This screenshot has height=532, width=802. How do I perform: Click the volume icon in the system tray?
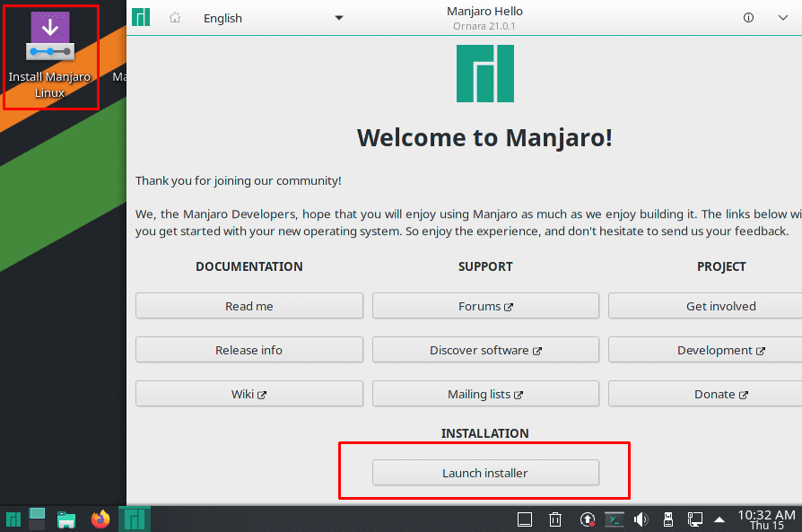tap(641, 519)
